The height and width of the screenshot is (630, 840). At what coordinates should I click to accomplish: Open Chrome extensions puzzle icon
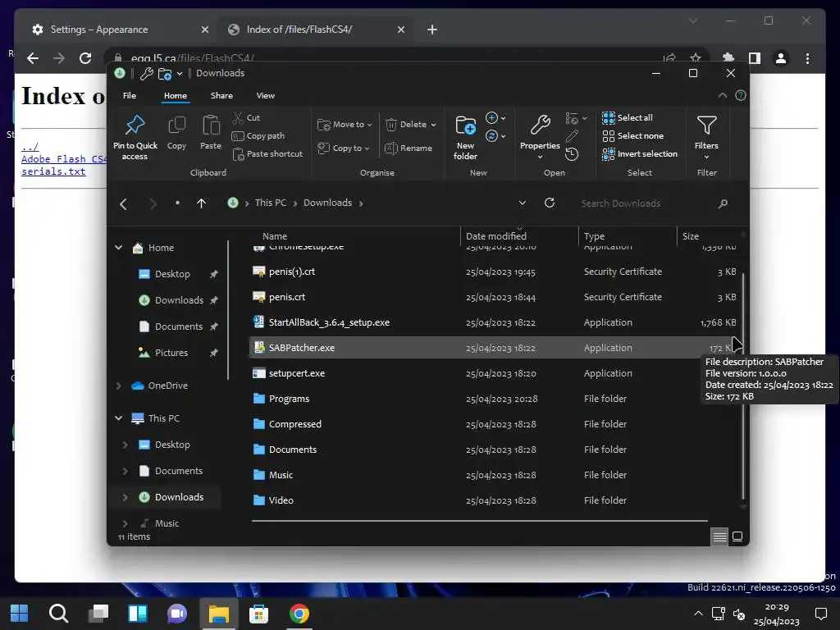click(728, 58)
